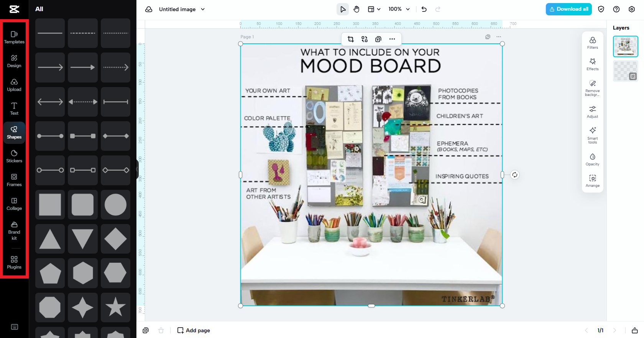
Task: Expand the Untitled image name dropdown
Action: pos(203,9)
